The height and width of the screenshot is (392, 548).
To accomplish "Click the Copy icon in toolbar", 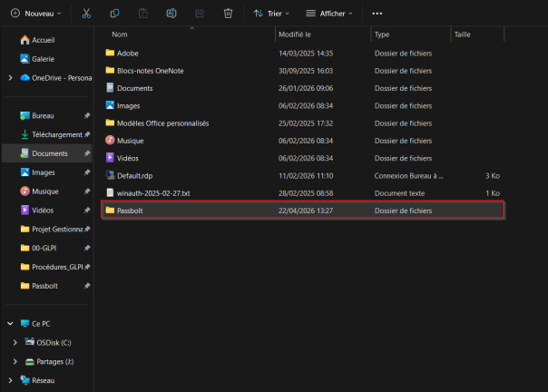I will (114, 14).
